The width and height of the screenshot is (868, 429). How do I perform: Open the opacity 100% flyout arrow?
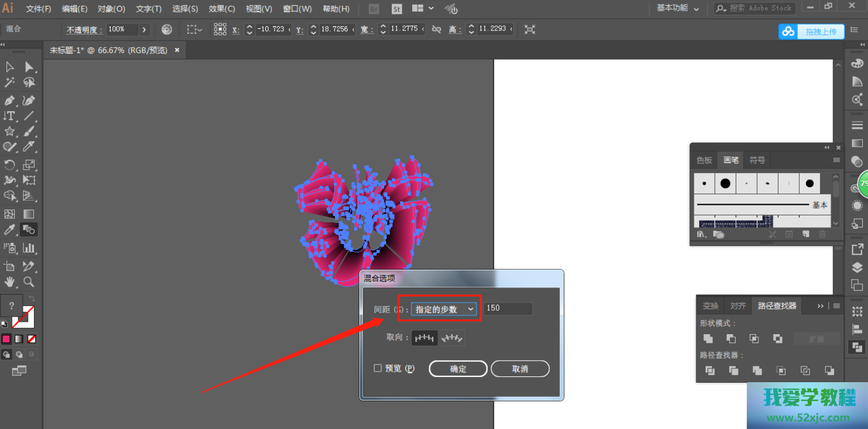tap(144, 29)
